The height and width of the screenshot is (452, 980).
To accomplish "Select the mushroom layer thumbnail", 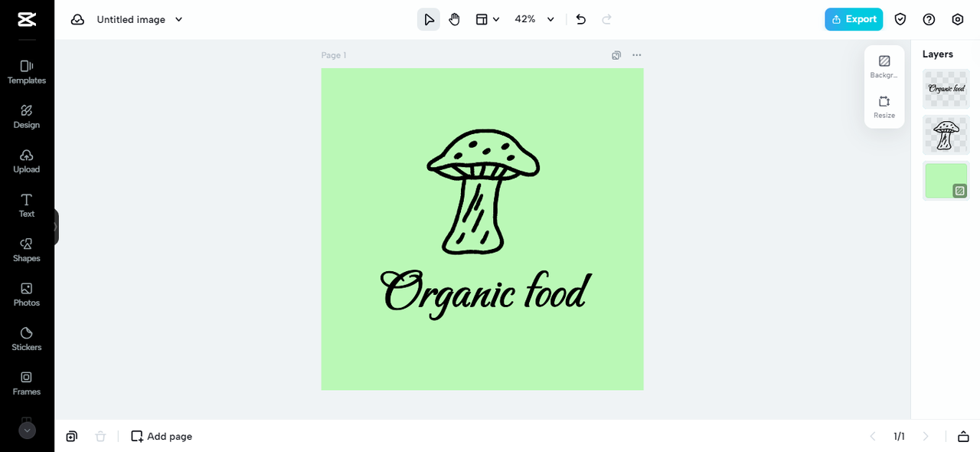I will click(x=946, y=135).
